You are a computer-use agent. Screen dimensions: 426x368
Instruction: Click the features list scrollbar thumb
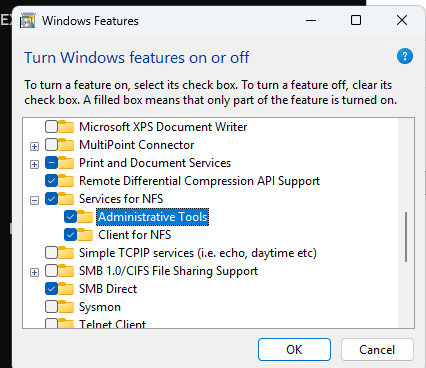[x=406, y=237]
